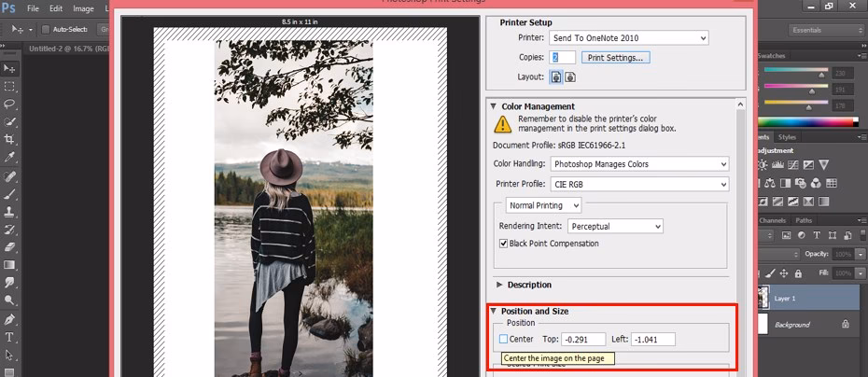Enable the Center position checkbox
The image size is (868, 377).
pyautogui.click(x=504, y=339)
